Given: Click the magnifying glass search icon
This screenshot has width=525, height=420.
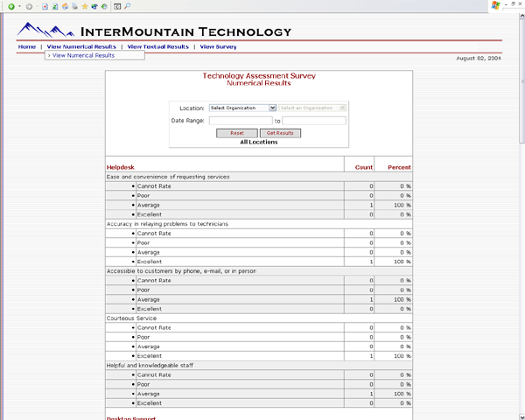Looking at the screenshot, I should tap(127, 6).
